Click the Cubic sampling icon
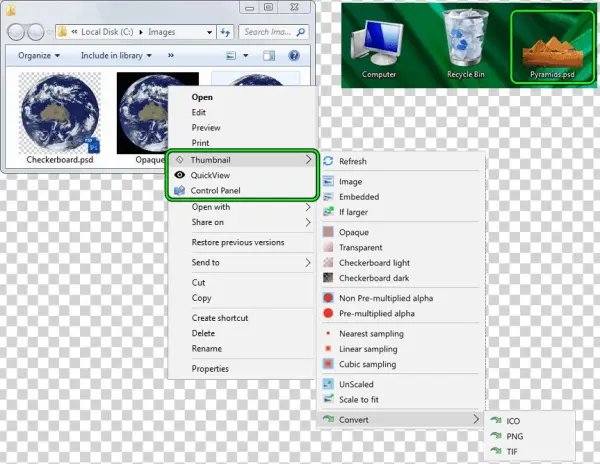Image resolution: width=600 pixels, height=464 pixels. click(x=328, y=364)
